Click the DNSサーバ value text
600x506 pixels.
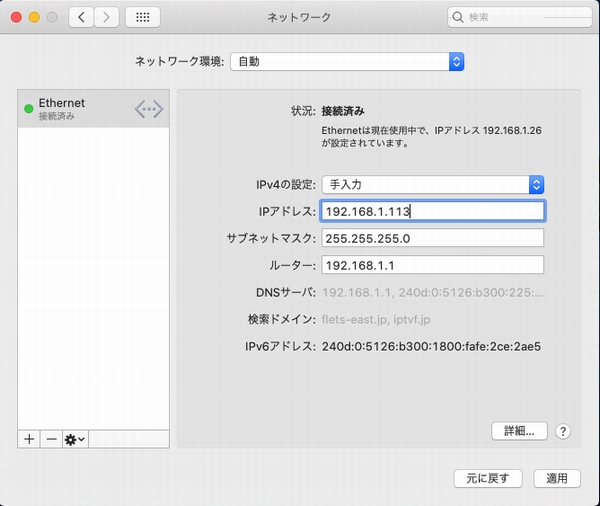click(432, 293)
